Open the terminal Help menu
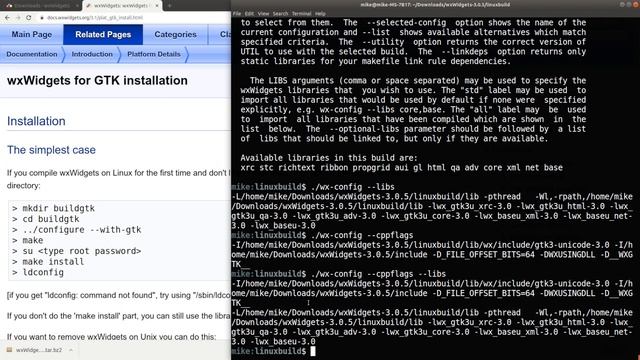This screenshot has height=360, width=640. [320, 13]
